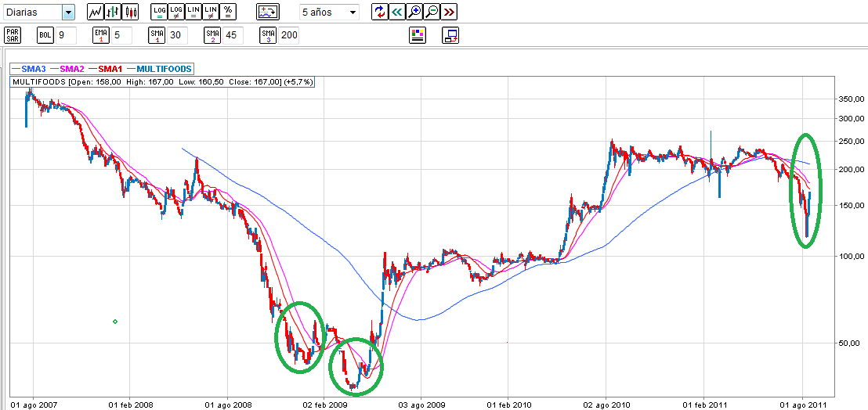Click the refresh chart icon
The width and height of the screenshot is (868, 410).
coord(380,12)
